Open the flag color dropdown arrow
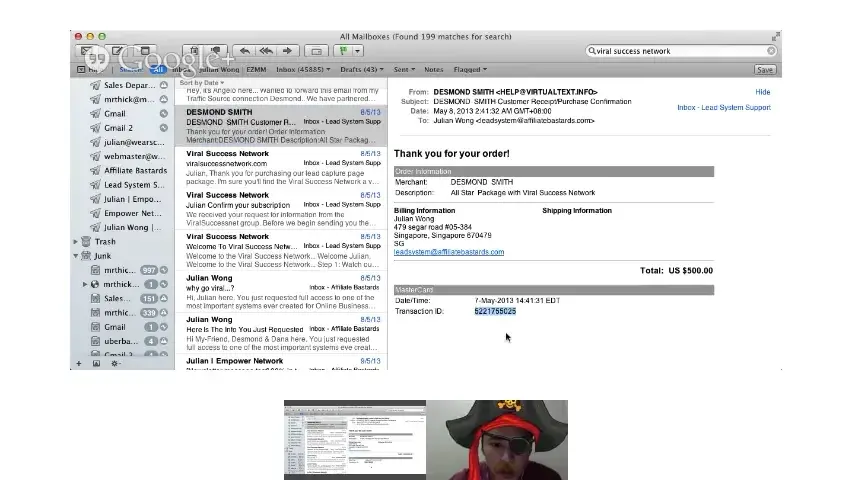The image size is (854, 480). coord(356,51)
